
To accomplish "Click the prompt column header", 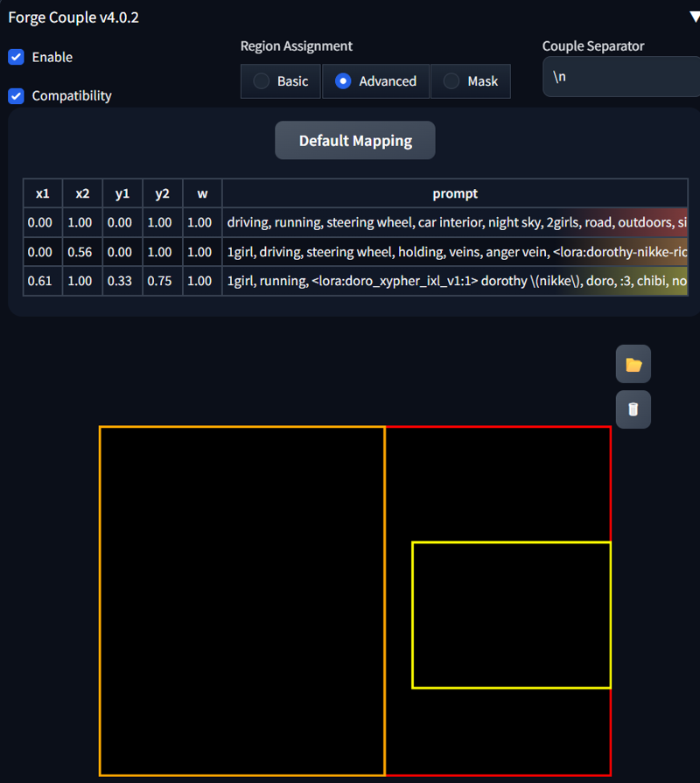I will (455, 193).
